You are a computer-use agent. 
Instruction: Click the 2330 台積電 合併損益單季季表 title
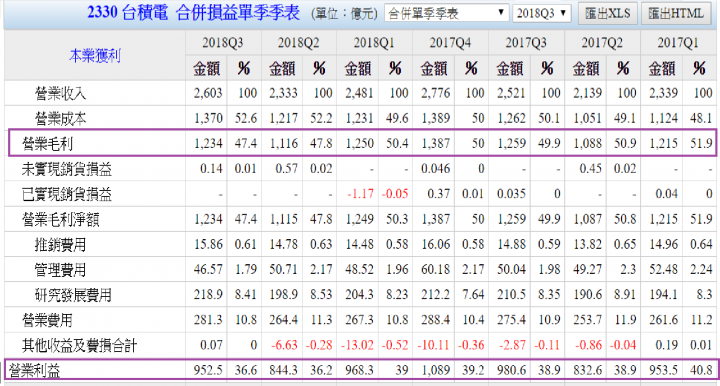point(193,12)
